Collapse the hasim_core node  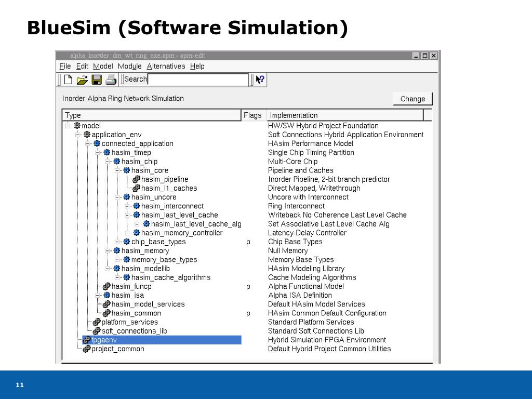117,170
